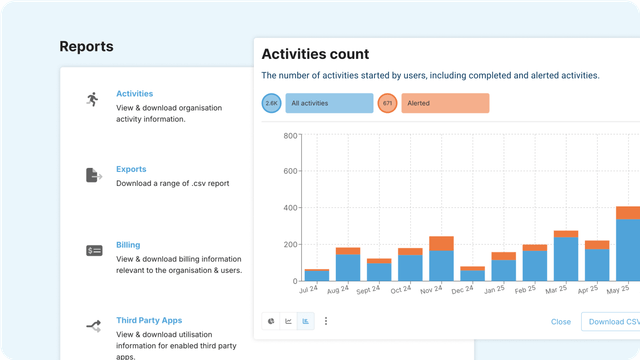Image resolution: width=640 pixels, height=360 pixels.
Task: Click the Apr 25 bar in chart
Action: (597, 261)
